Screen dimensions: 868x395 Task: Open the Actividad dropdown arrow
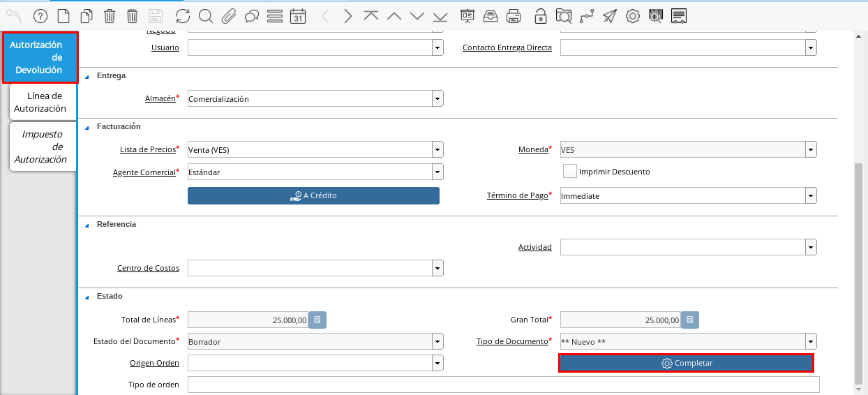(x=811, y=247)
